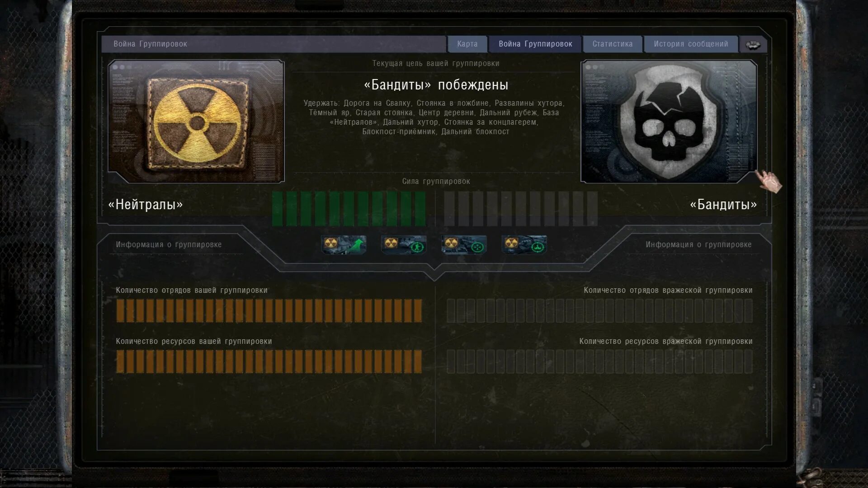The width and height of the screenshot is (868, 488).
Task: Select the Война Группировок tab
Action: click(x=535, y=44)
